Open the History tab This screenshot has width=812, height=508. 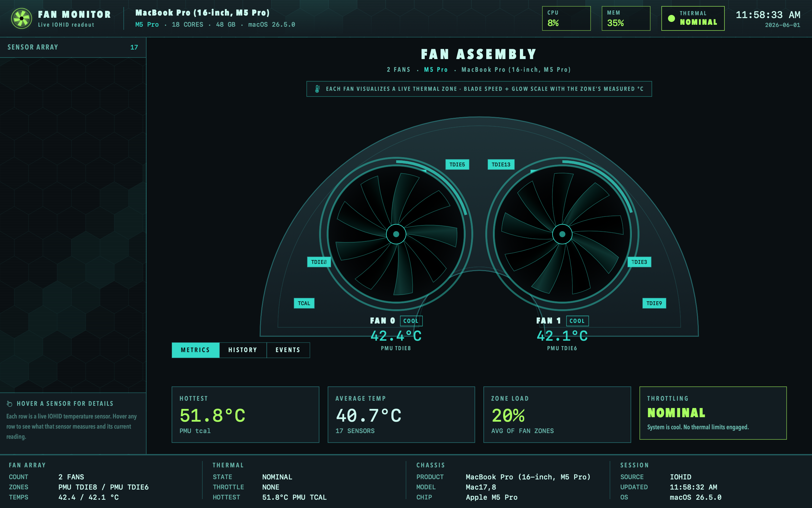[x=243, y=350]
